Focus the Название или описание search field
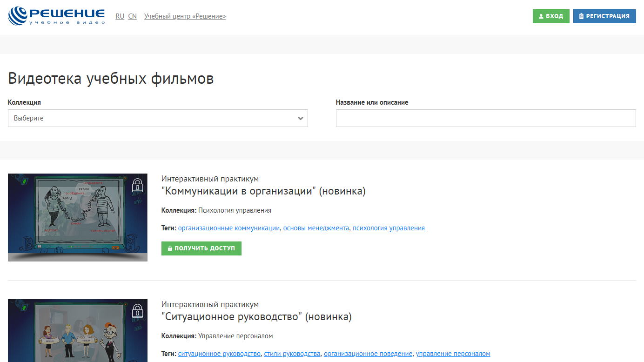This screenshot has width=644, height=362. (x=485, y=118)
